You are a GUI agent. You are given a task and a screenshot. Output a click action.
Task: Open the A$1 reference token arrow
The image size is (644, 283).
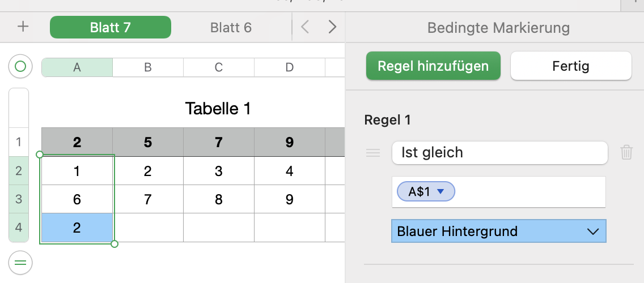(440, 192)
